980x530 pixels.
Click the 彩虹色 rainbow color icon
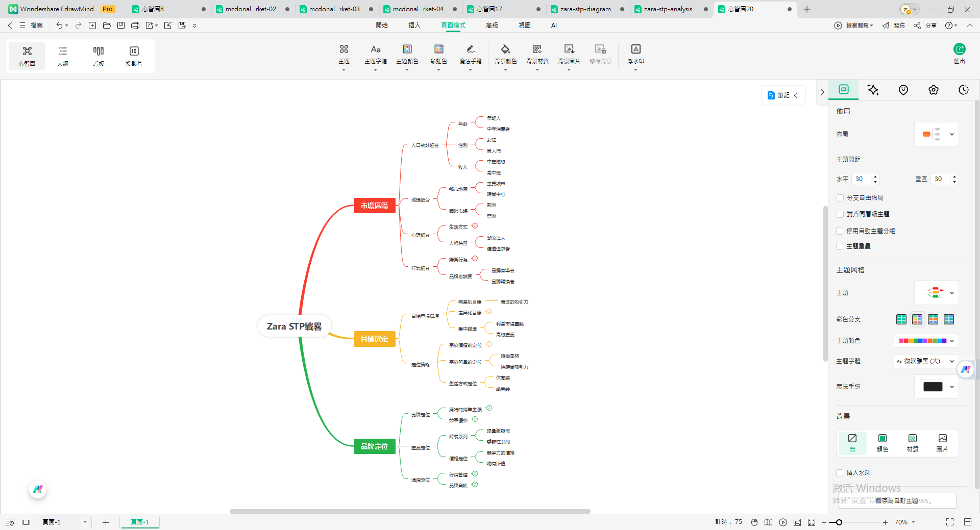(x=438, y=49)
